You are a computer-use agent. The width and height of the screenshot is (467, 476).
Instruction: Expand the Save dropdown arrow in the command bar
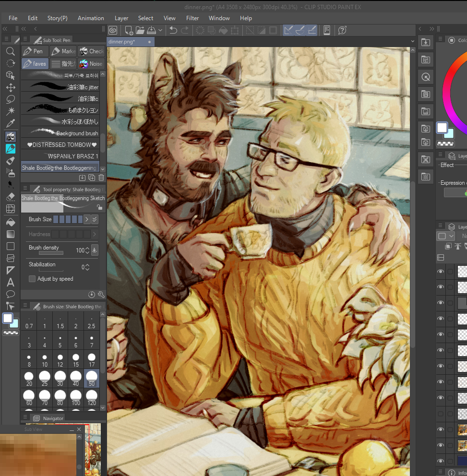click(160, 30)
